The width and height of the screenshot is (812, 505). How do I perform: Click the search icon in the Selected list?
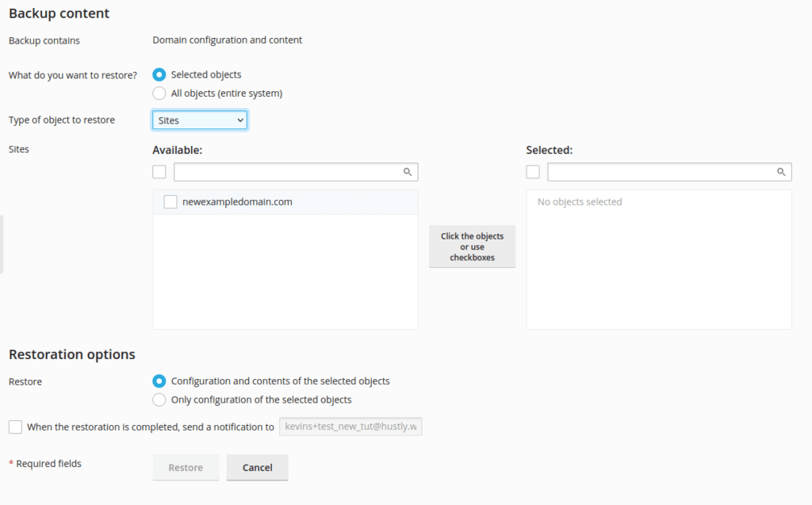[781, 171]
